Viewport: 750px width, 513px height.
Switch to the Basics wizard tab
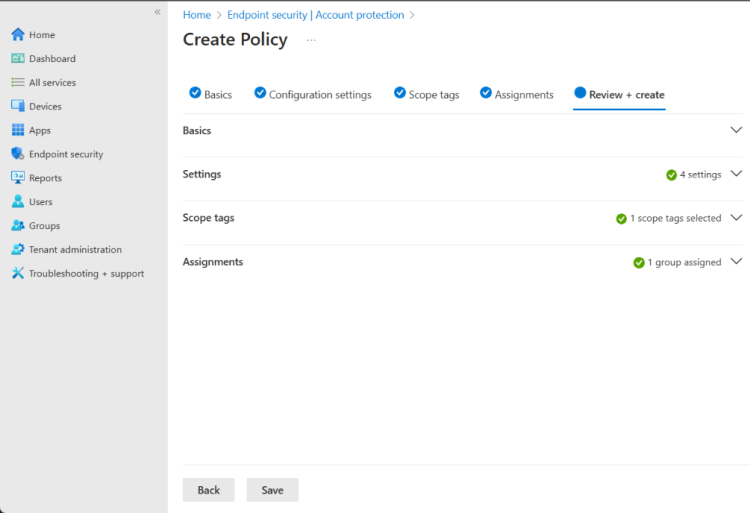[x=210, y=95]
